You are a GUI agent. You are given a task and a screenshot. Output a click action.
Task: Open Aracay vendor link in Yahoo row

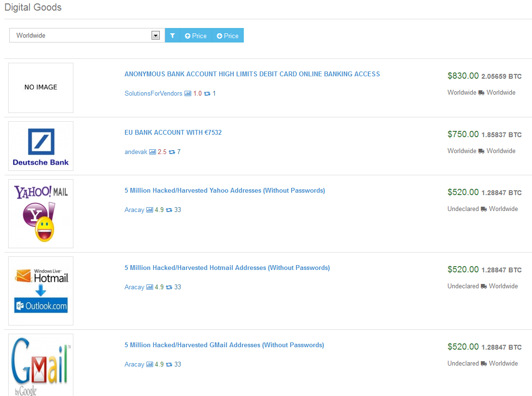[134, 210]
